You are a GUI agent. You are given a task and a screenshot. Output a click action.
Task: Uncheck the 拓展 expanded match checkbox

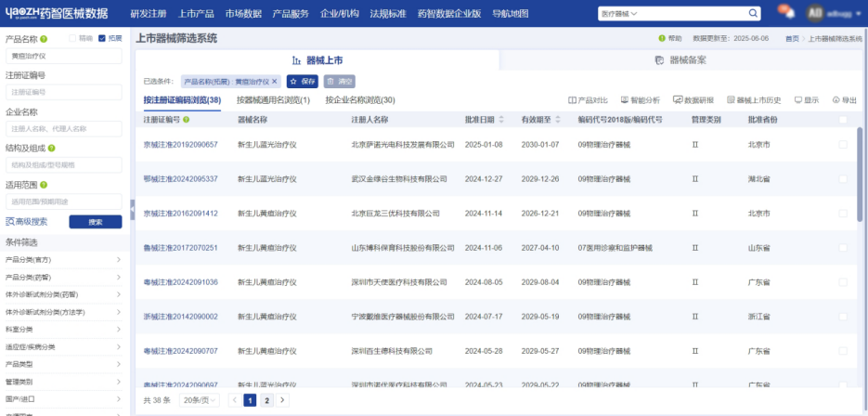tap(102, 39)
